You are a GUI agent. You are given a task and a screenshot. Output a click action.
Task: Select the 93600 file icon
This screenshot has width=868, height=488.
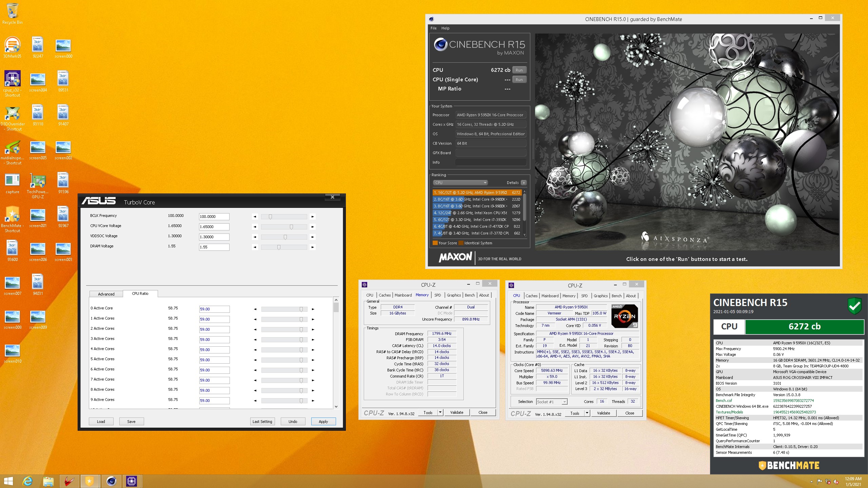13,251
